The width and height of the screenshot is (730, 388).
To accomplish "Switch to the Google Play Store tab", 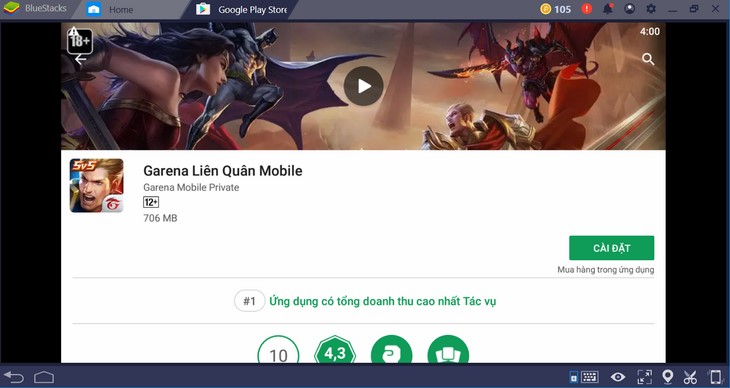I will pyautogui.click(x=242, y=9).
